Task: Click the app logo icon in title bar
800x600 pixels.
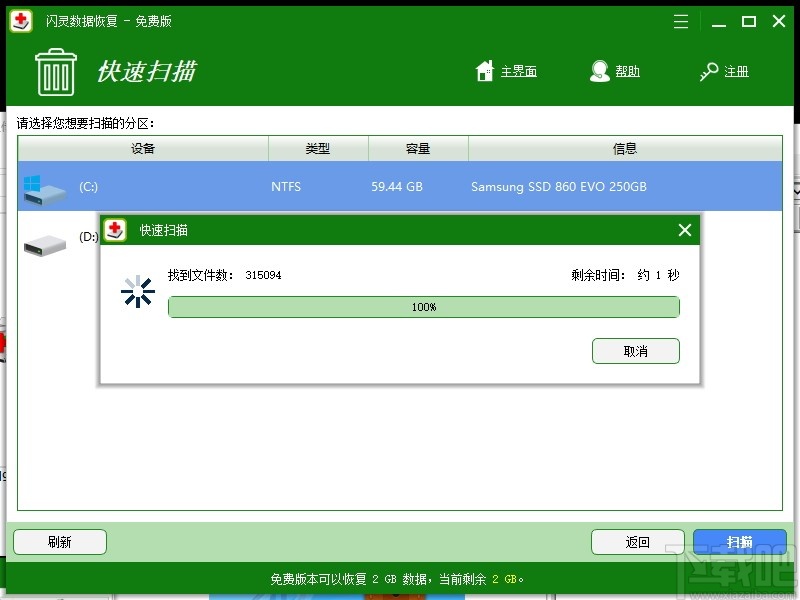Action: tap(21, 21)
